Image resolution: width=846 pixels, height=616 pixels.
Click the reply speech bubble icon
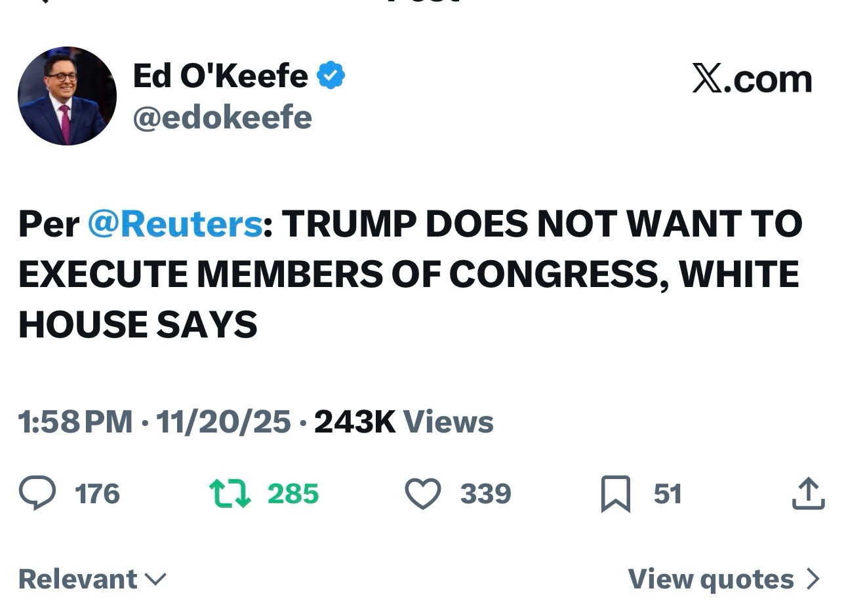pos(37,493)
